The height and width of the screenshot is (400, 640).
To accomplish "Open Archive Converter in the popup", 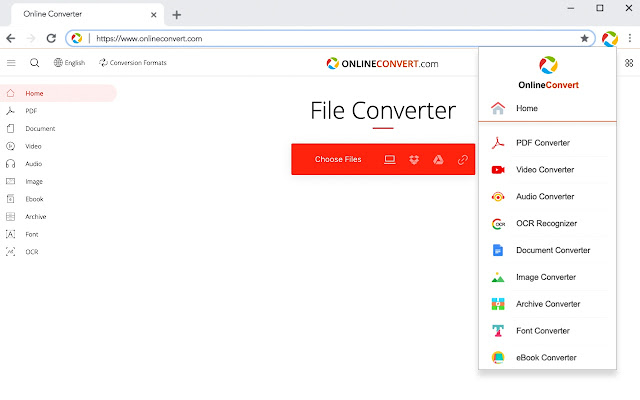I will pyautogui.click(x=547, y=304).
